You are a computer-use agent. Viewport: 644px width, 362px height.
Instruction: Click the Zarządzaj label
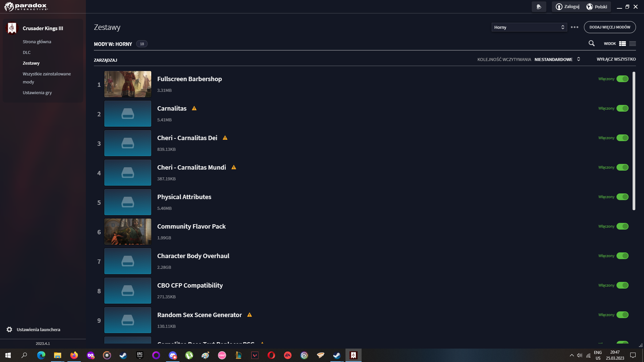click(106, 60)
